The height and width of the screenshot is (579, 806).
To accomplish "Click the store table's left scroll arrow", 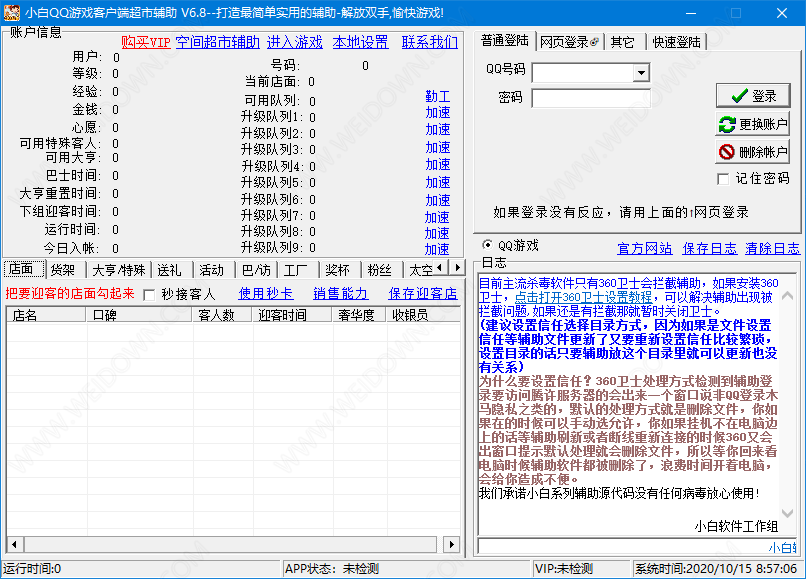I will coord(14,544).
